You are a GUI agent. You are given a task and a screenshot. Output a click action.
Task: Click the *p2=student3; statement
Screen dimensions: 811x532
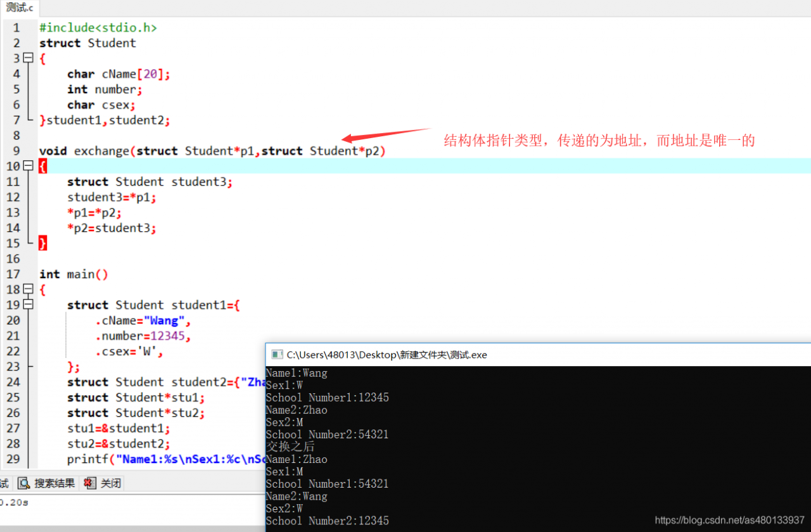pos(112,228)
